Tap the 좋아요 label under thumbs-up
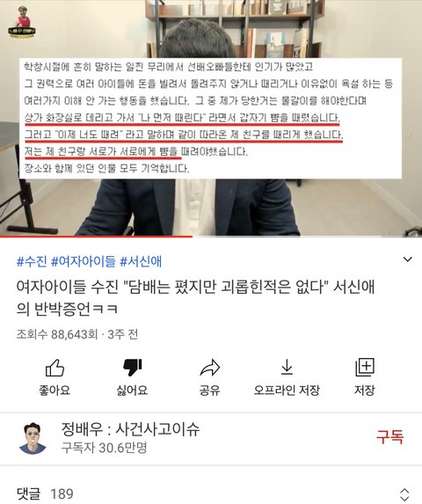 tap(55, 391)
